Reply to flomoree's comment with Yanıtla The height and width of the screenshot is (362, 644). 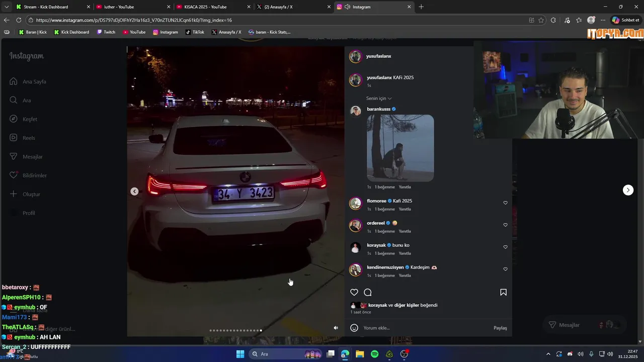click(405, 209)
